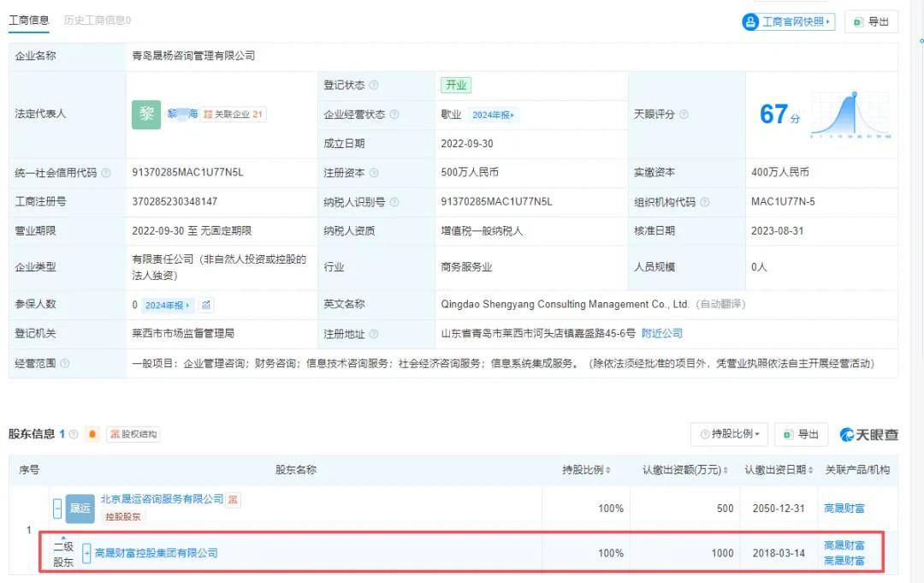Open the 持股比例 dropdown
Screen dimensions: 924x583
click(x=728, y=434)
